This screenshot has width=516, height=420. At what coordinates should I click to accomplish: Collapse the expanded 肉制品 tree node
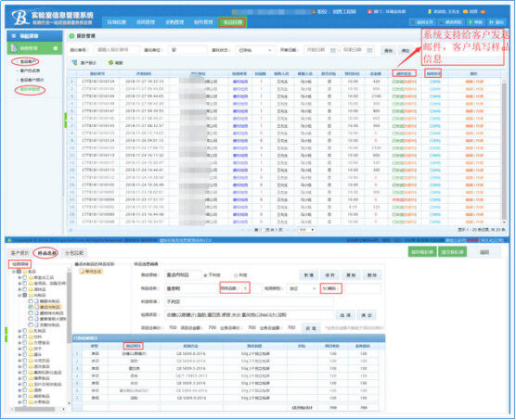19,295
